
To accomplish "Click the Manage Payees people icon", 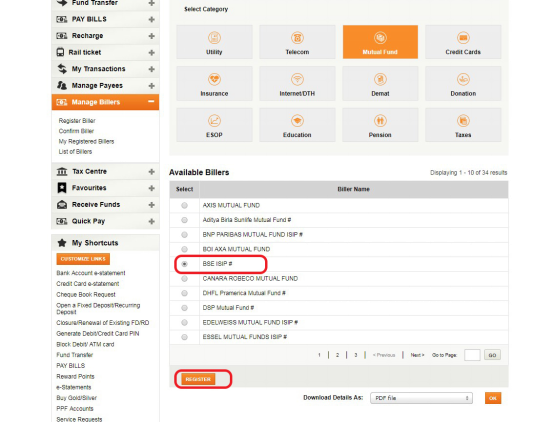I will point(62,85).
